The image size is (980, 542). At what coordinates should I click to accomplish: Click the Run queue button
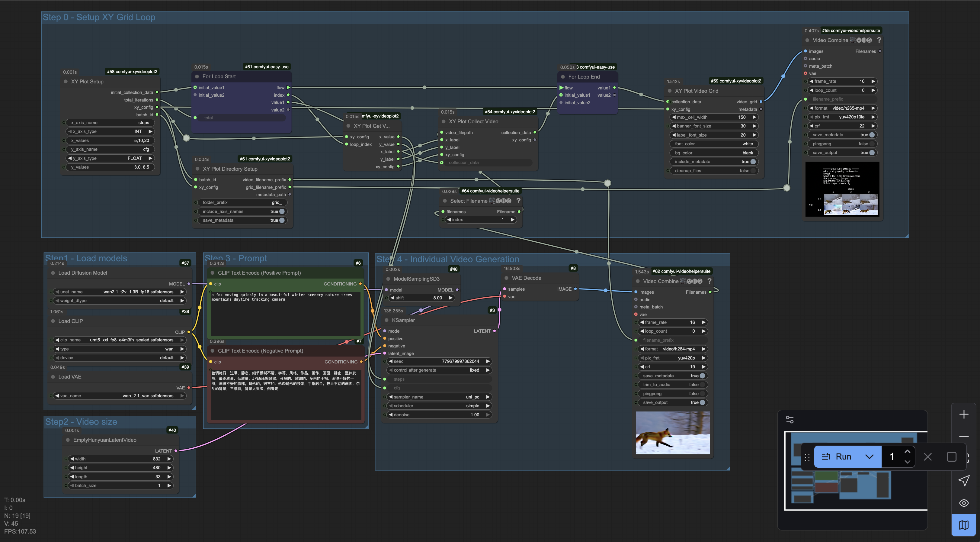(837, 457)
